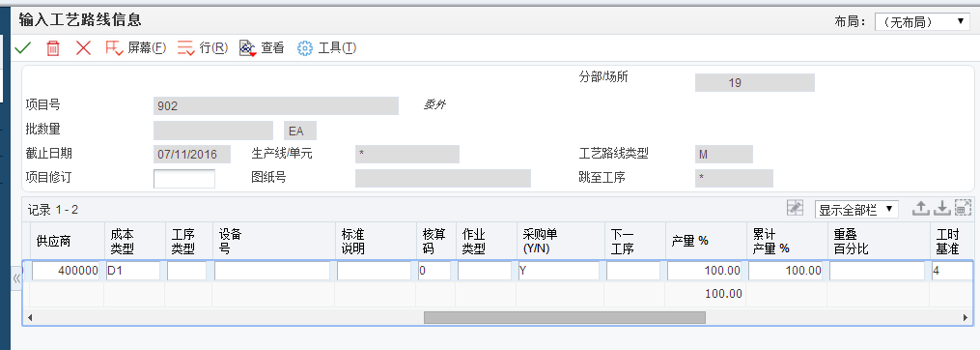Click the 产量 % cell 100.00
This screenshot has height=350, width=980.
point(705,271)
